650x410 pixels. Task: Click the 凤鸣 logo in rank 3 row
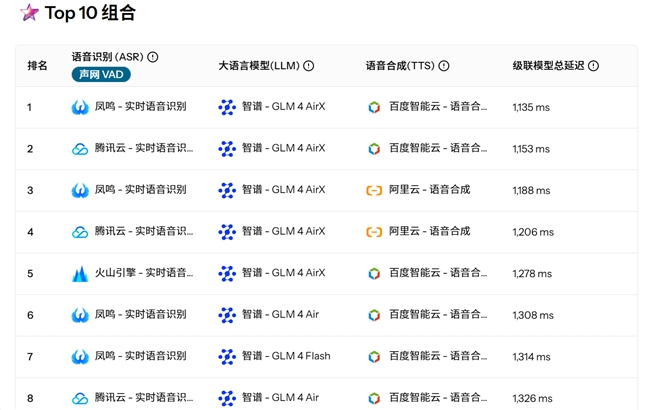tap(80, 190)
